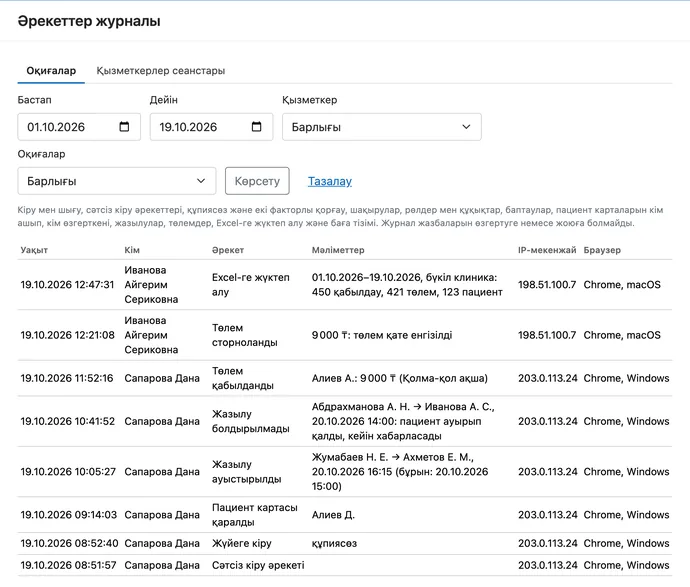The height and width of the screenshot is (587, 690).
Task: Click Сәтсіз кіру әрекеті action cell
Action: coord(258,565)
